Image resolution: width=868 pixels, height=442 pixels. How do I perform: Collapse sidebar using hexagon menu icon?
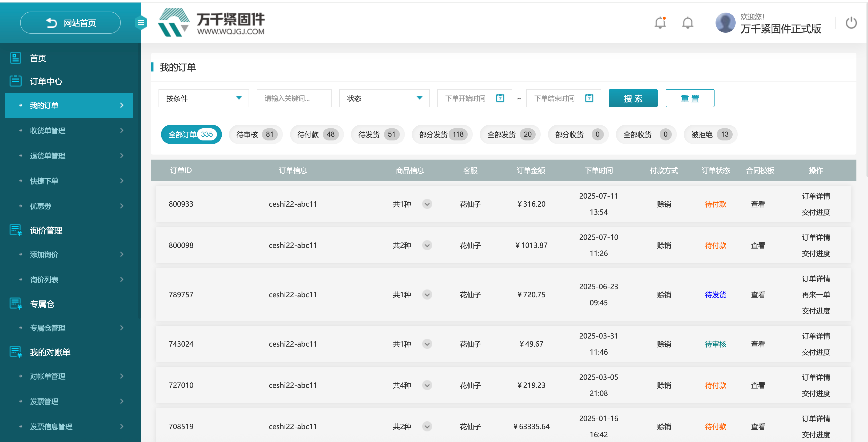click(141, 23)
